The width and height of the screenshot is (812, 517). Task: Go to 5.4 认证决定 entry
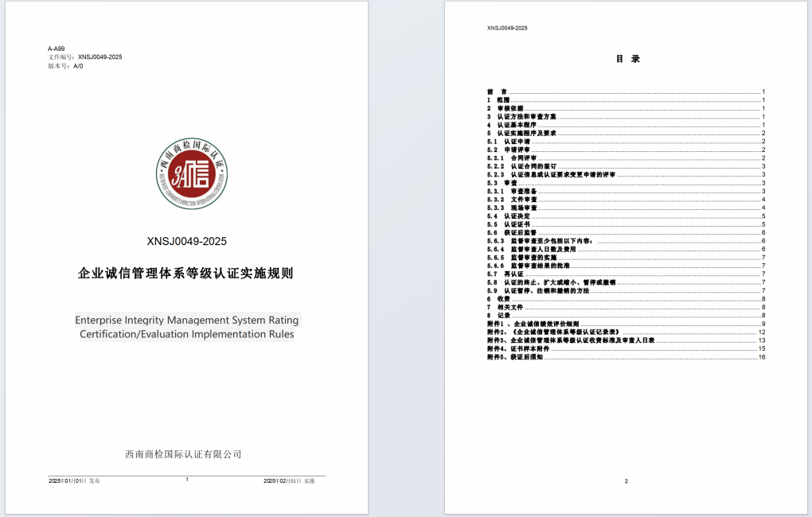(x=515, y=216)
